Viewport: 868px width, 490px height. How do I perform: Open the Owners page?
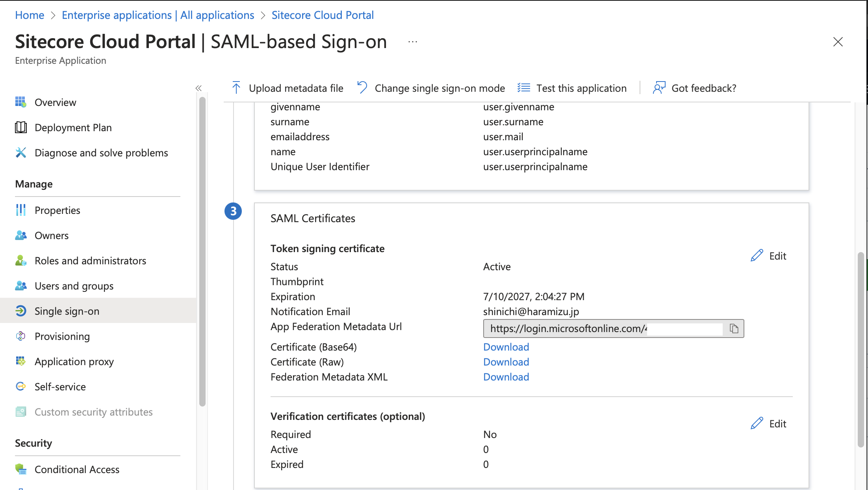point(98,236)
